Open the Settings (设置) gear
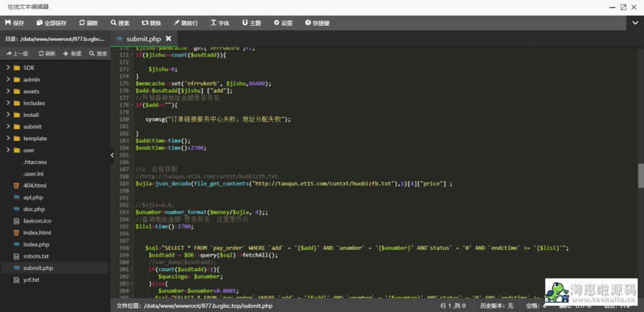Screen dimensions: 644x312 pyautogui.click(x=283, y=23)
